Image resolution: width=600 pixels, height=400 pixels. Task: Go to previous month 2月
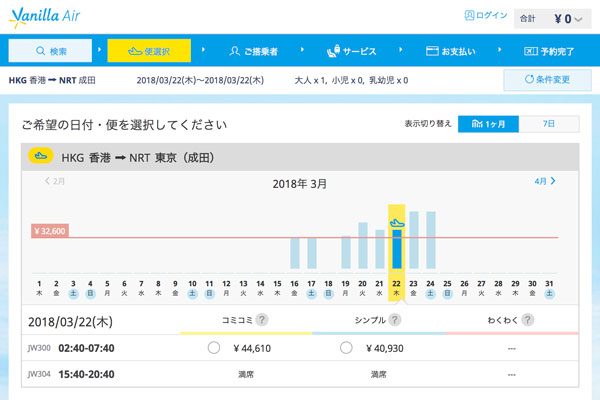point(54,181)
